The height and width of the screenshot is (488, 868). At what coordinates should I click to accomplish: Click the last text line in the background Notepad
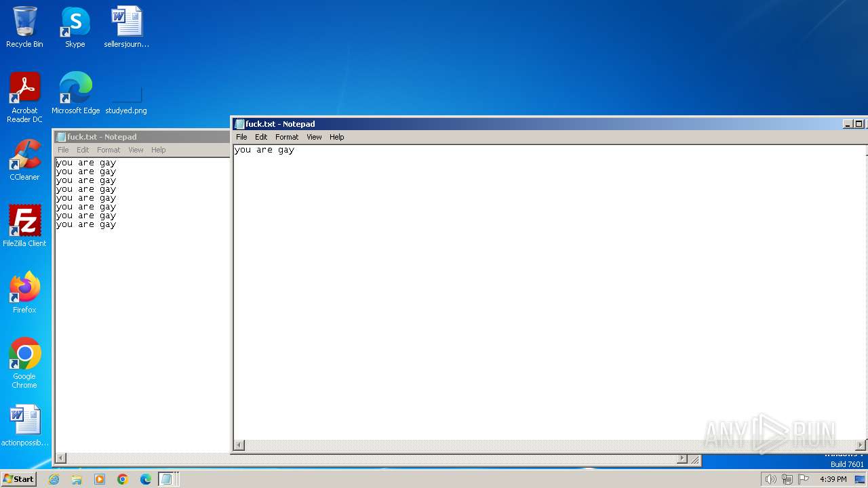point(86,224)
